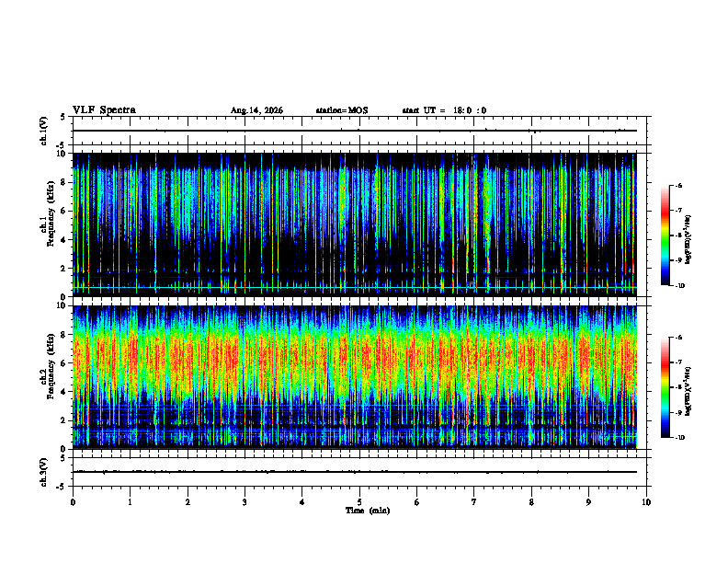Click the ch.1 spectrogram panel
Screen dimensions: 728x563
[x=355, y=224]
